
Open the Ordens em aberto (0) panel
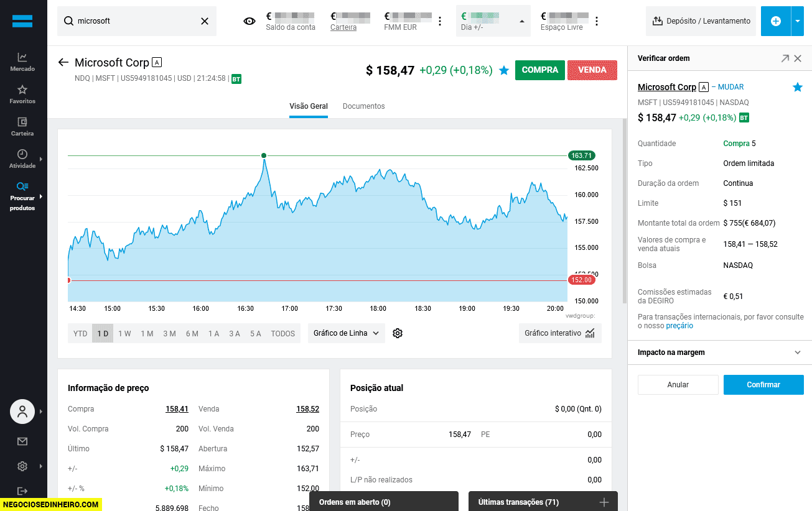coord(384,502)
